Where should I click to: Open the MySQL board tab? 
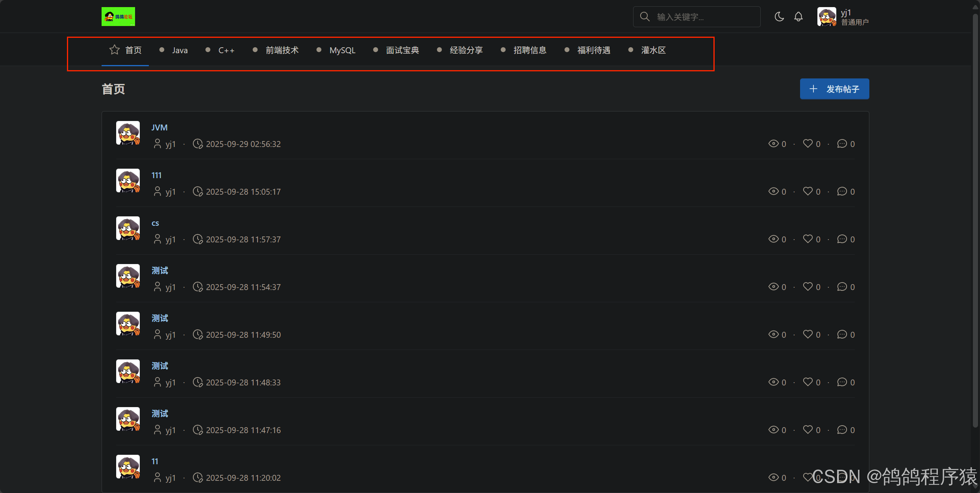coord(342,50)
